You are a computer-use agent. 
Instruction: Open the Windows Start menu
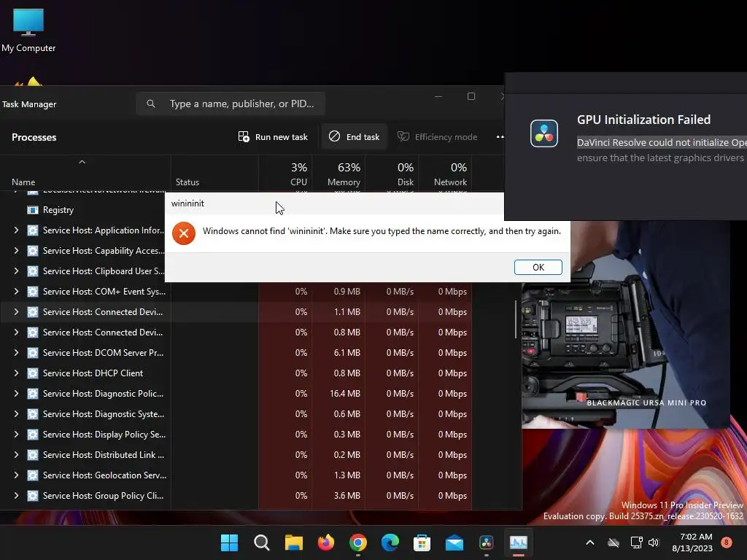pos(229,542)
